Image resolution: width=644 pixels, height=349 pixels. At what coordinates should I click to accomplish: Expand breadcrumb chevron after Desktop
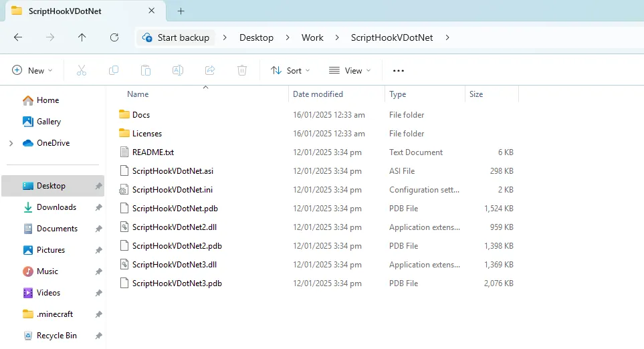coord(288,37)
